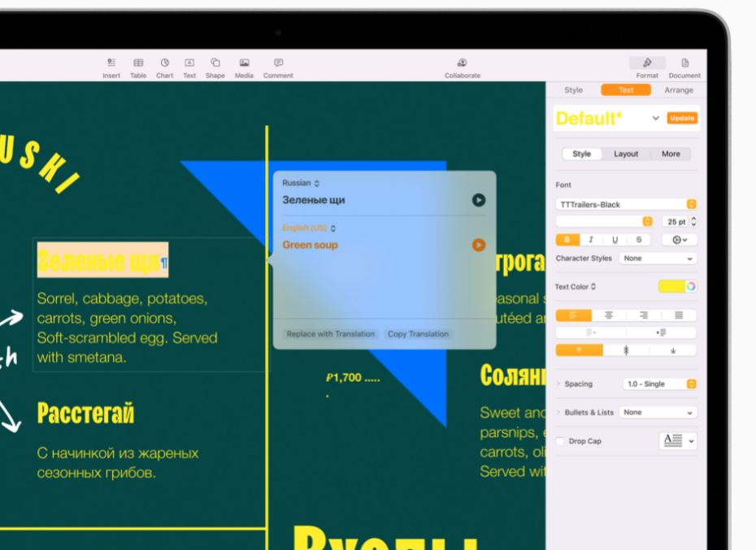Change the English (US) target language
756x550 pixels.
click(x=309, y=228)
